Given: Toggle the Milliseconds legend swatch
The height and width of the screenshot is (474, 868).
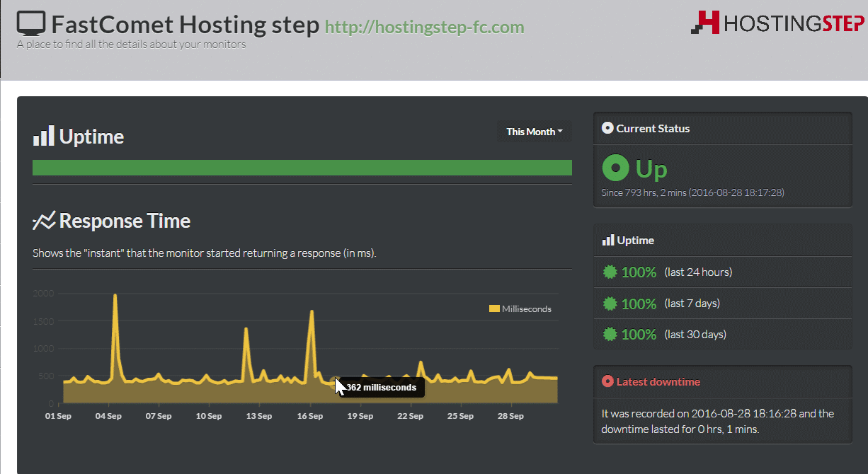Looking at the screenshot, I should pos(494,308).
